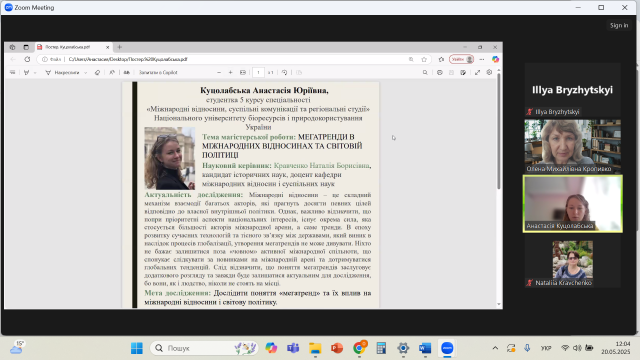Open PDF viewer settings gear

(489, 72)
